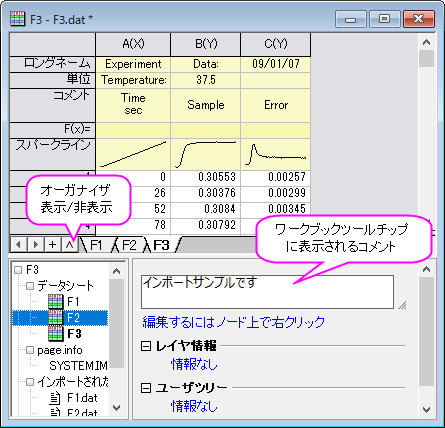Click the コメント row header

tap(53, 105)
